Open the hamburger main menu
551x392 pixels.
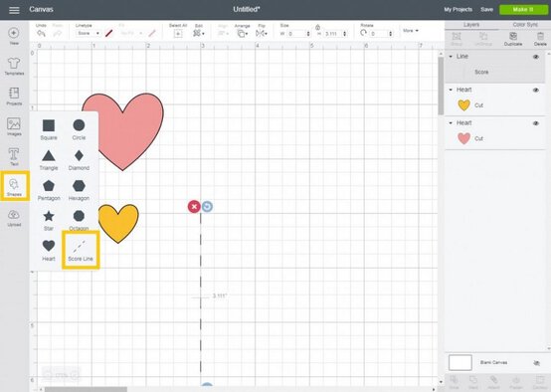(14, 10)
